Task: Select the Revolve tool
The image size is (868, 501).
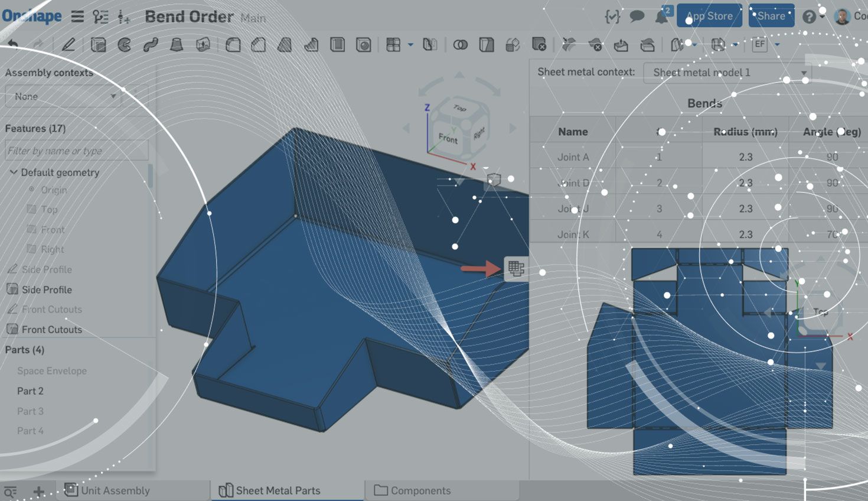Action: click(x=124, y=45)
